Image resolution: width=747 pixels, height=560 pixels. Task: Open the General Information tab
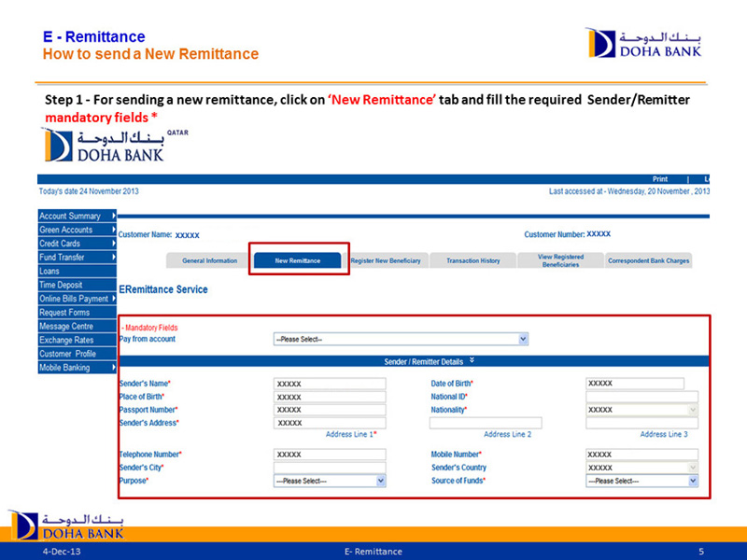(209, 260)
